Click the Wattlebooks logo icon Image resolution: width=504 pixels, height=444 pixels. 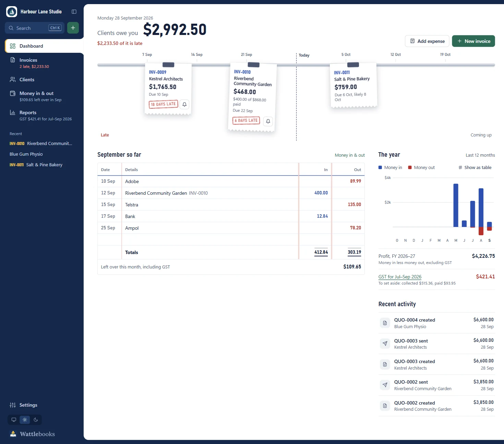[13, 434]
